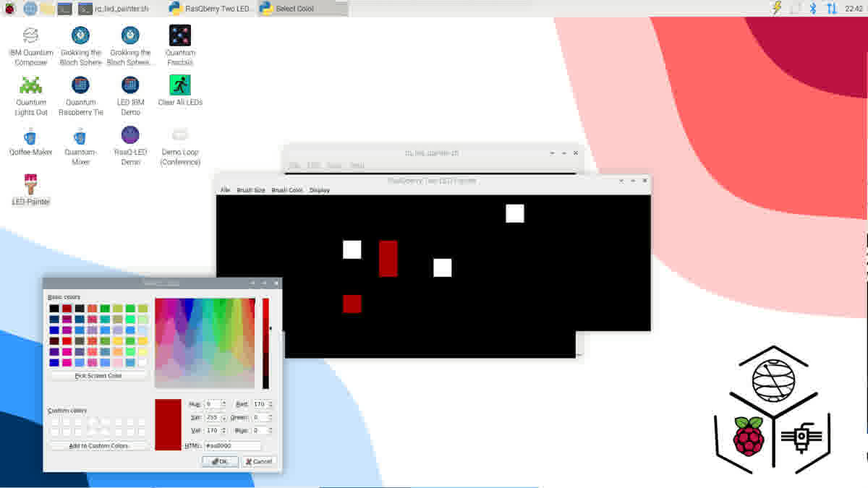Open the Brush Size menu

(251, 190)
